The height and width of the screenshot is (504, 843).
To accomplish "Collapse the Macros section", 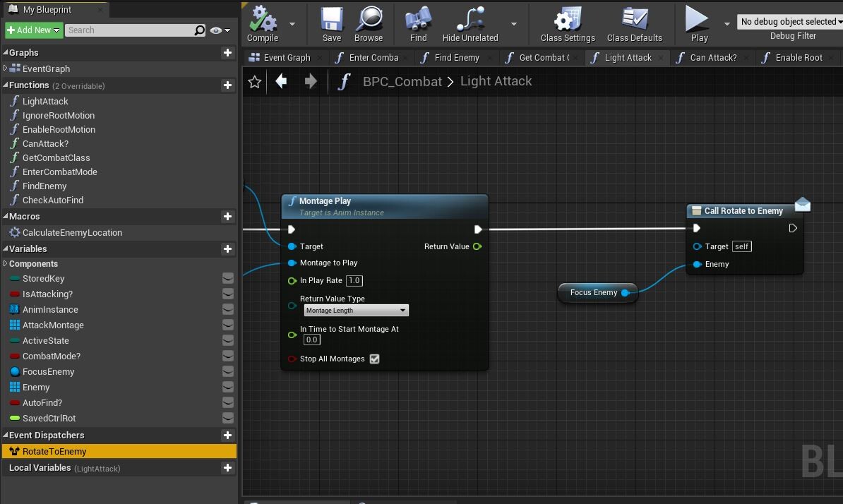I will click(6, 216).
